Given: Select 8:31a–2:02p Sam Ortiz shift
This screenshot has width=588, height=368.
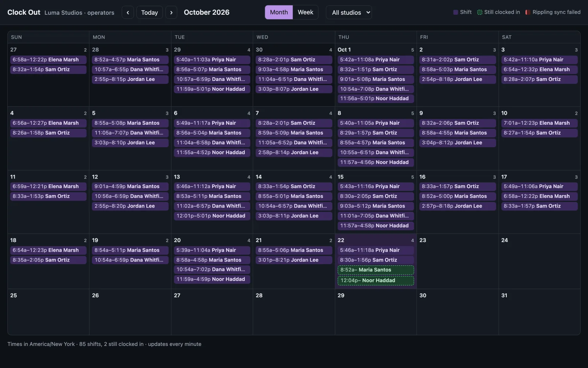Looking at the screenshot, I should [458, 60].
